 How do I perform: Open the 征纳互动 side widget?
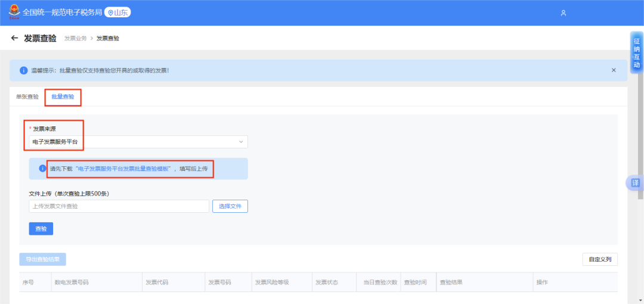tap(636, 52)
